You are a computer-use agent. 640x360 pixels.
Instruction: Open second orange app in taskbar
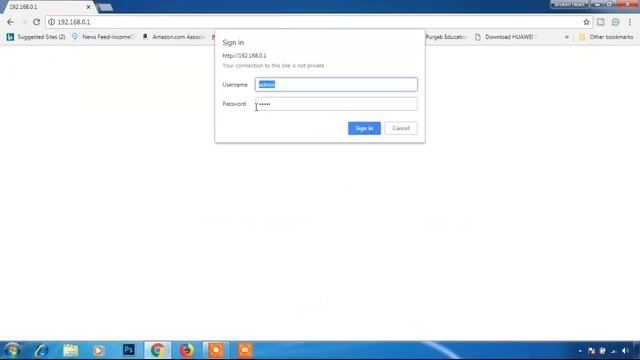[x=245, y=350]
